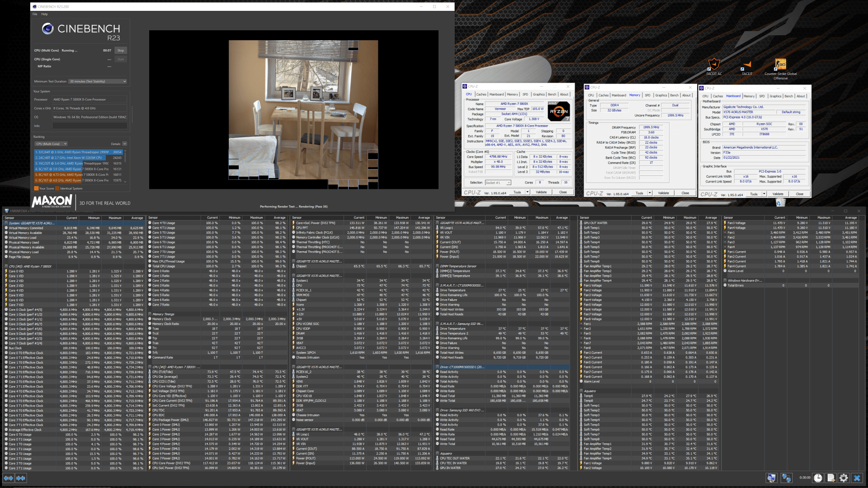868x488 pixels.
Task: Start HWiNFO logging with sheet-plus icon
Action: pyautogui.click(x=831, y=478)
